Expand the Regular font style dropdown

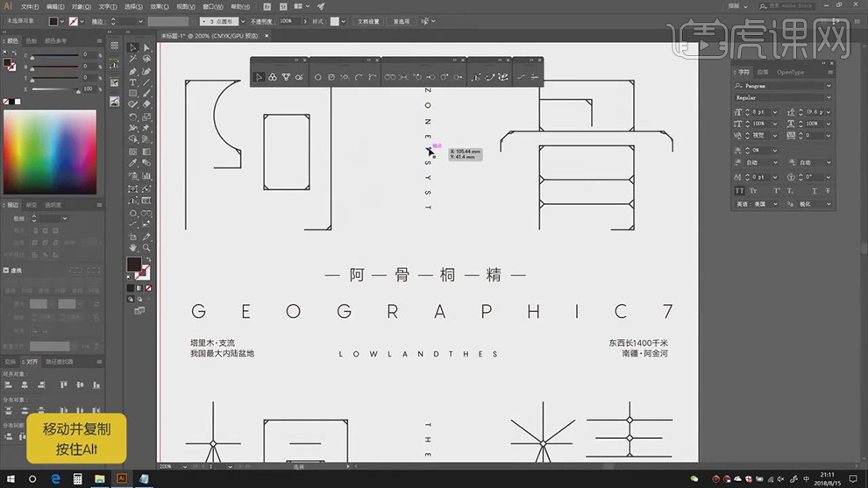point(829,98)
